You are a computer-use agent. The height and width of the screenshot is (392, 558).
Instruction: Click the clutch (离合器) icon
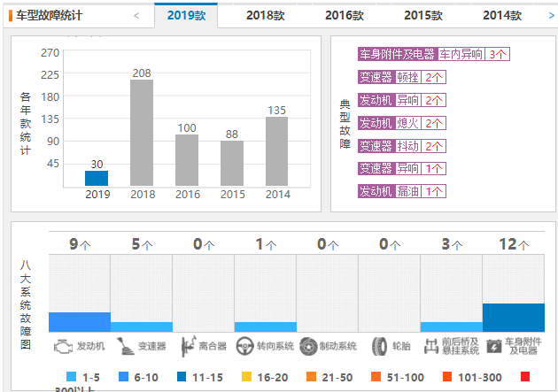[x=189, y=346]
